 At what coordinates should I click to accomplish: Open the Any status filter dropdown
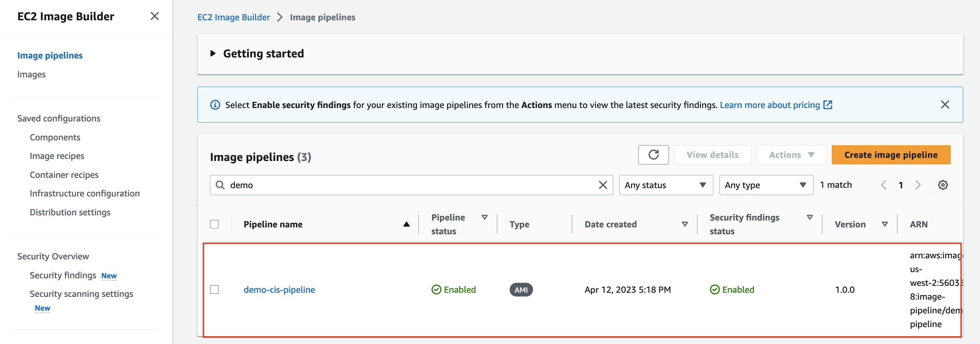(666, 185)
